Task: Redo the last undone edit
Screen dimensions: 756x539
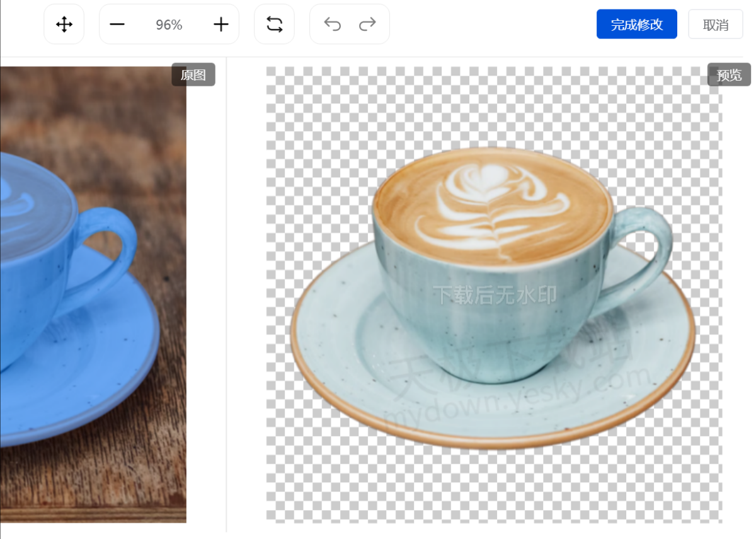Action: pyautogui.click(x=367, y=25)
